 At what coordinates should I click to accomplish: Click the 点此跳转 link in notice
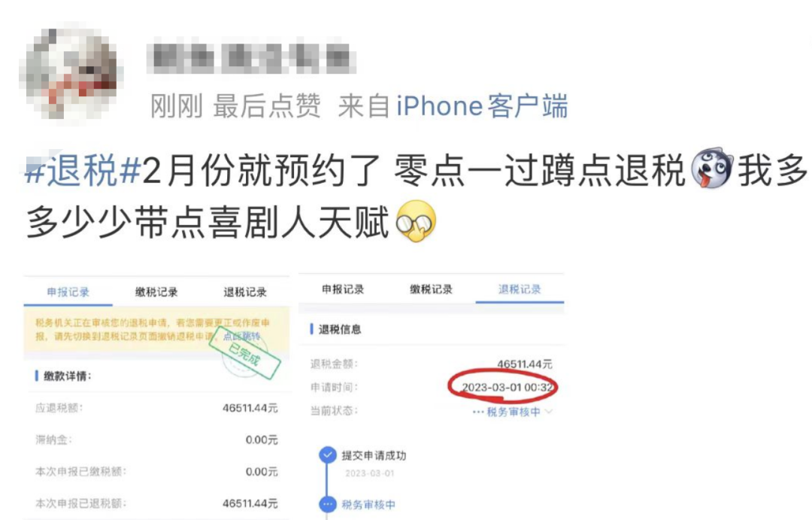[x=241, y=336]
